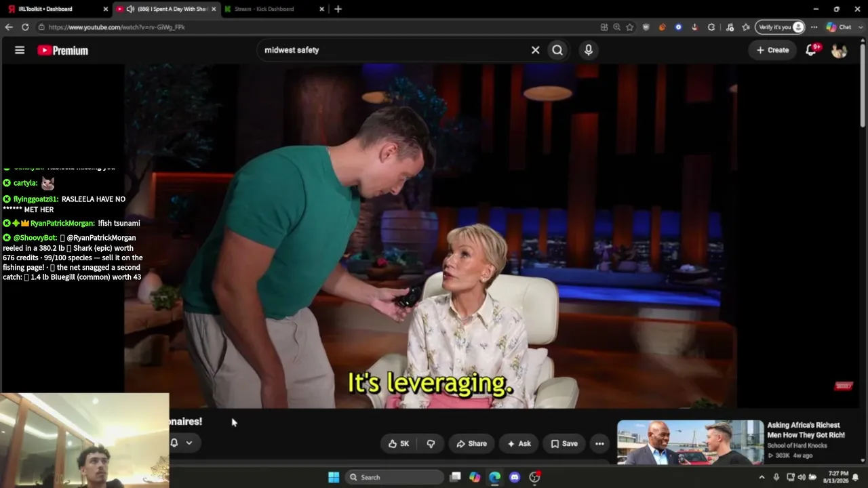Select the I Spent A Day YouTube tab
This screenshot has width=868, height=488.
[167, 9]
